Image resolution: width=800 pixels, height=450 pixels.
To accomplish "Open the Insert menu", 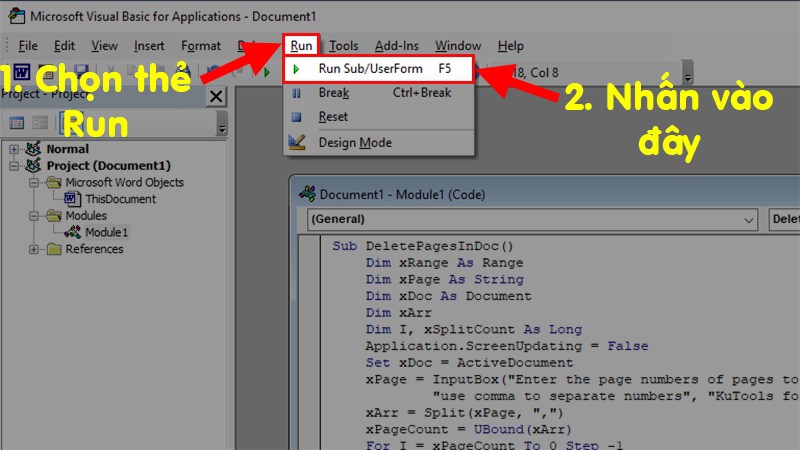I will click(149, 45).
